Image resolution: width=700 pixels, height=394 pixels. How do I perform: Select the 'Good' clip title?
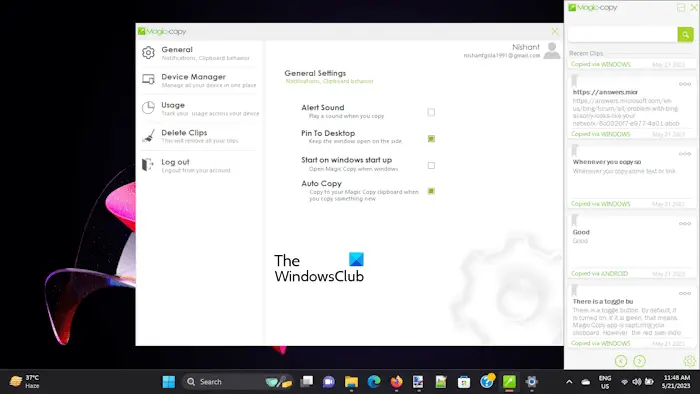[x=581, y=232]
